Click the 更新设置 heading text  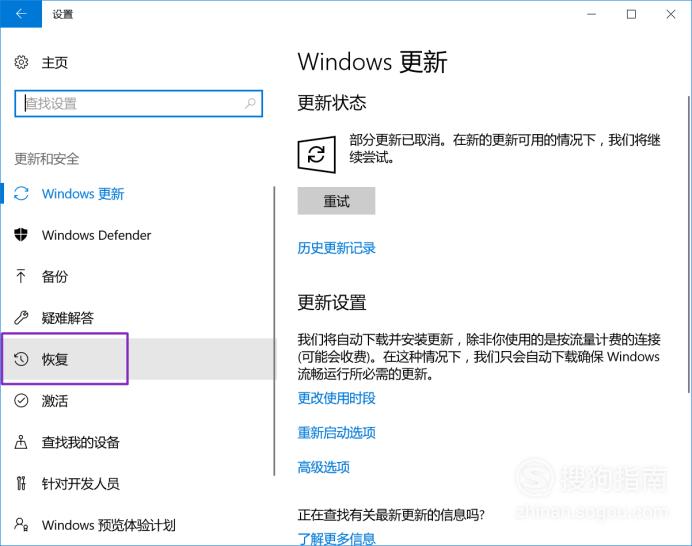(332, 303)
